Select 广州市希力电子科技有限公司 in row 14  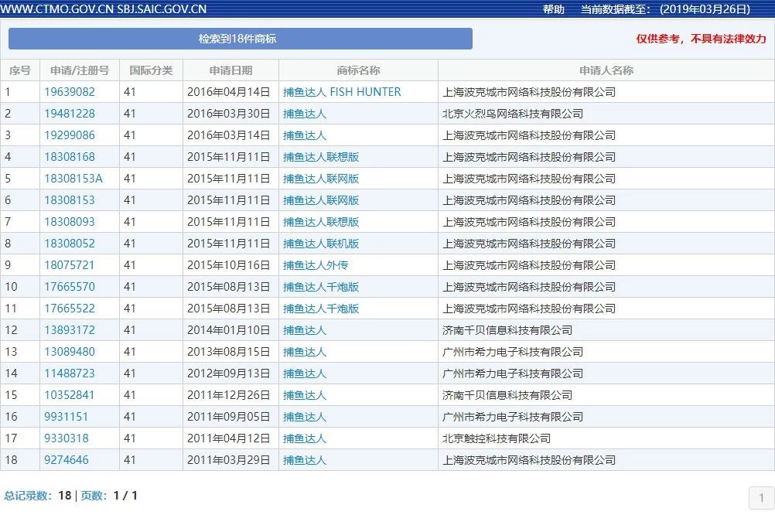point(513,373)
